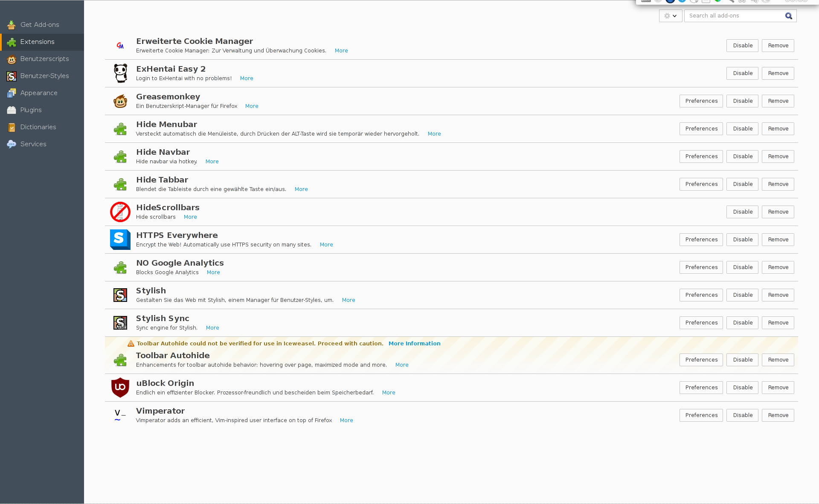The width and height of the screenshot is (819, 504).
Task: Click the Greasemonkey monkey icon in the extension list
Action: 120,101
